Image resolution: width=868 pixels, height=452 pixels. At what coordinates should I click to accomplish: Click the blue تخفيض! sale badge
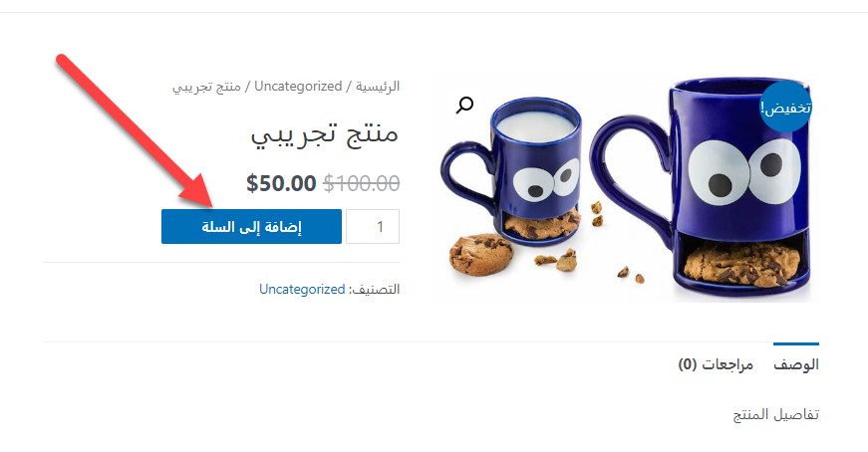point(785,107)
